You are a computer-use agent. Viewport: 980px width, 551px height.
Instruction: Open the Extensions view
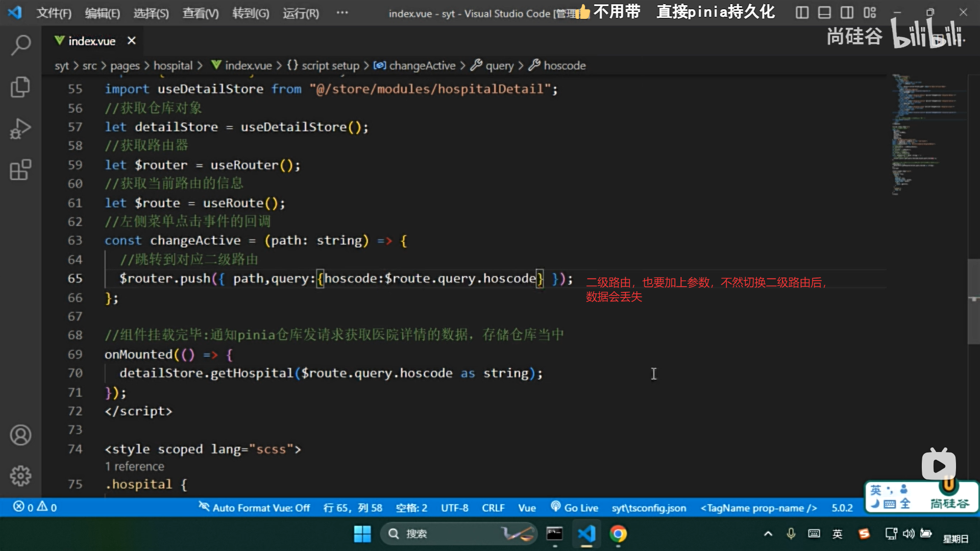coord(20,170)
